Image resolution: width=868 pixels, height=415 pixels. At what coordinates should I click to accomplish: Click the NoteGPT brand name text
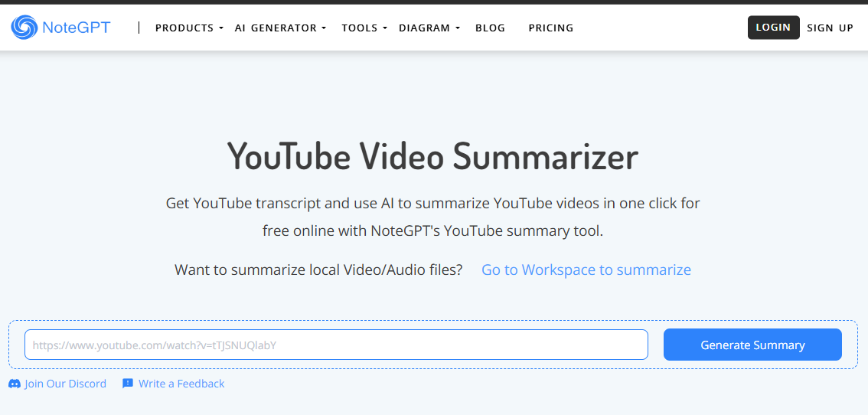coord(77,28)
